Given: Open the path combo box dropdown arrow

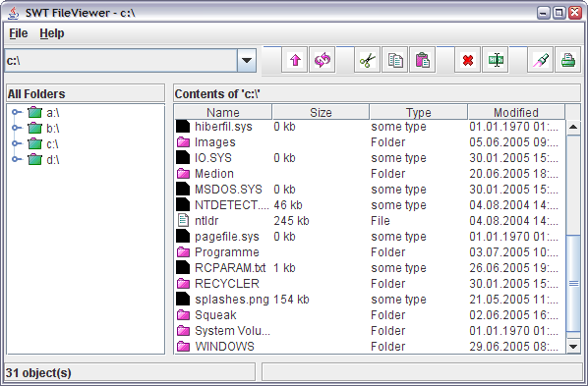Looking at the screenshot, I should pyautogui.click(x=247, y=60).
